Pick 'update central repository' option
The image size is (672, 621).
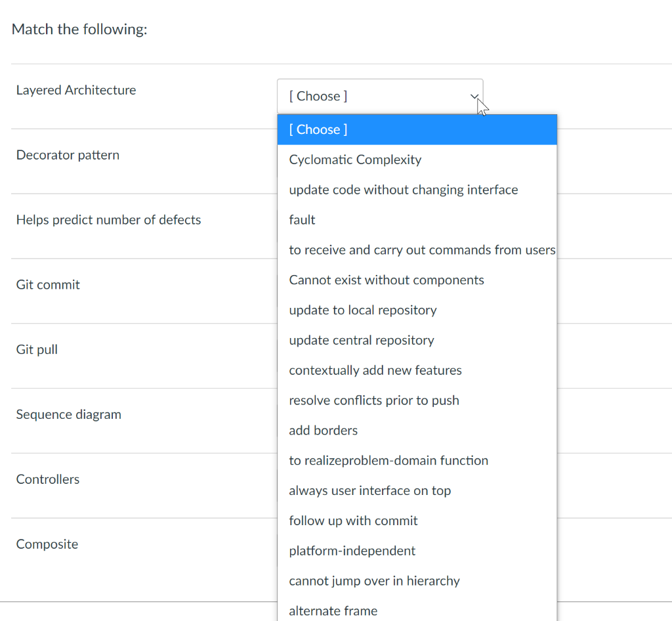pos(362,340)
